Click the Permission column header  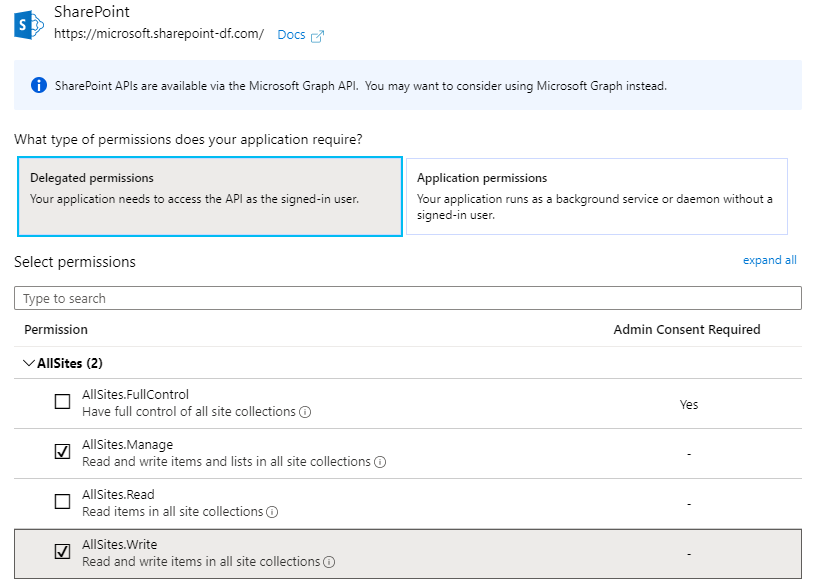56,330
